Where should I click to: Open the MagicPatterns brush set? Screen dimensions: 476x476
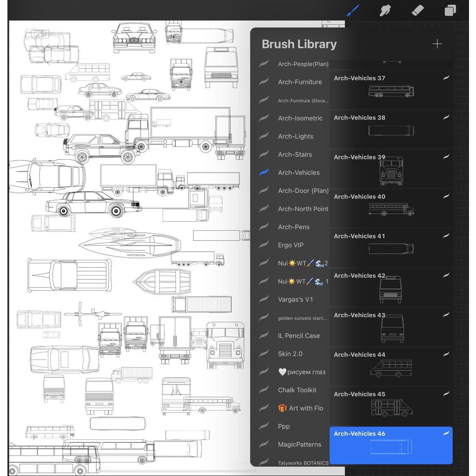[x=299, y=444]
